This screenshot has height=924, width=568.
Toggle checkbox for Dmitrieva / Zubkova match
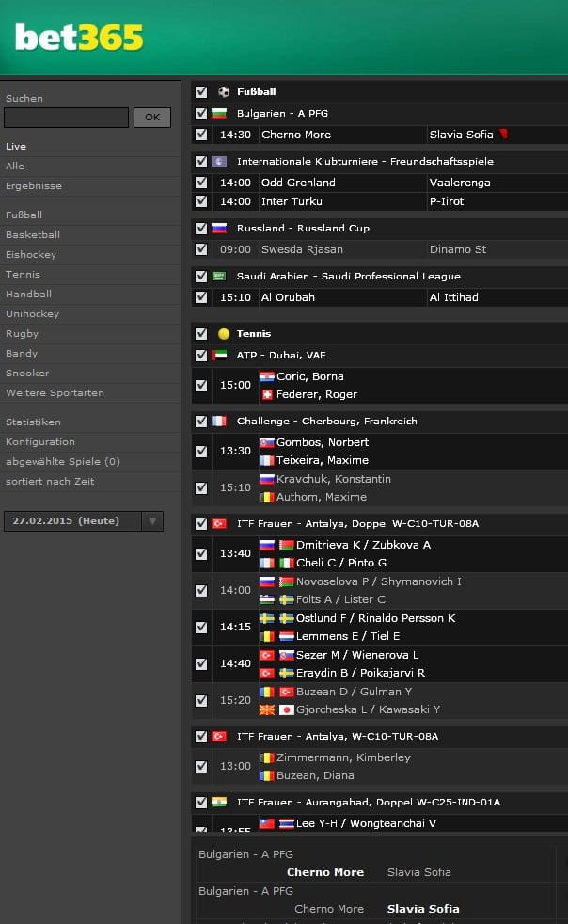pyautogui.click(x=201, y=554)
